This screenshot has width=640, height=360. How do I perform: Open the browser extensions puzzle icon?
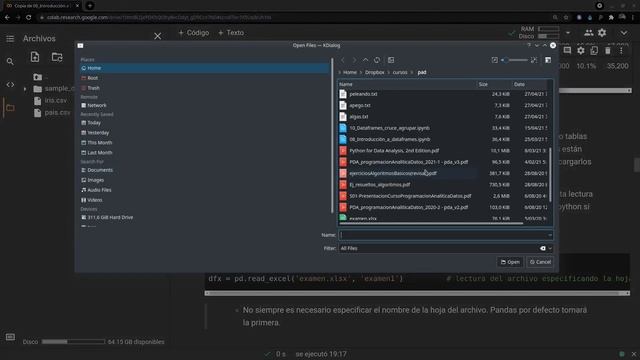click(x=611, y=18)
